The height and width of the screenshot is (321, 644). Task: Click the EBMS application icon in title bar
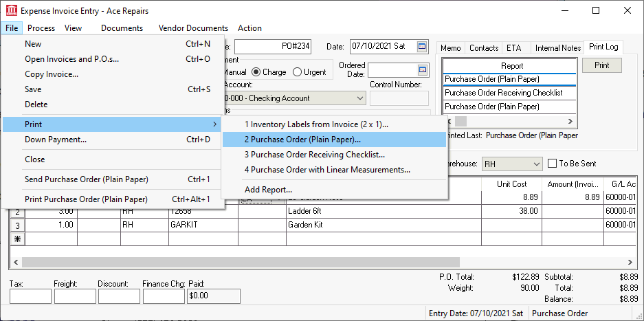tap(12, 11)
